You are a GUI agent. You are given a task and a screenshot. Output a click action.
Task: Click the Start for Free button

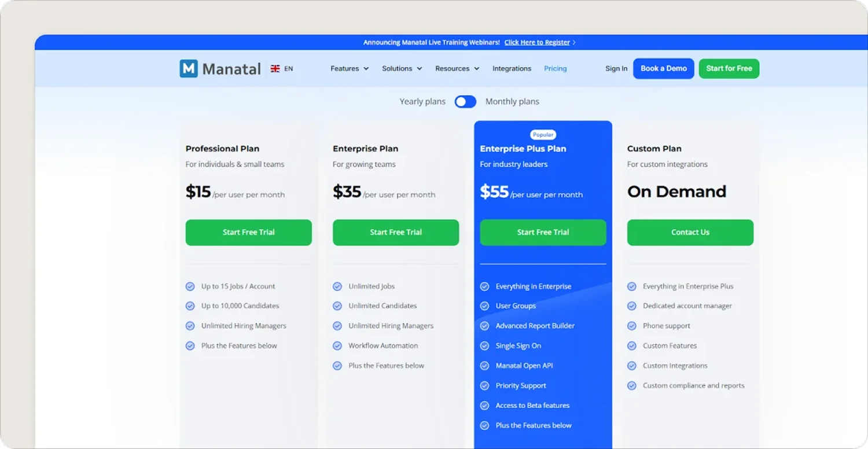(x=729, y=68)
